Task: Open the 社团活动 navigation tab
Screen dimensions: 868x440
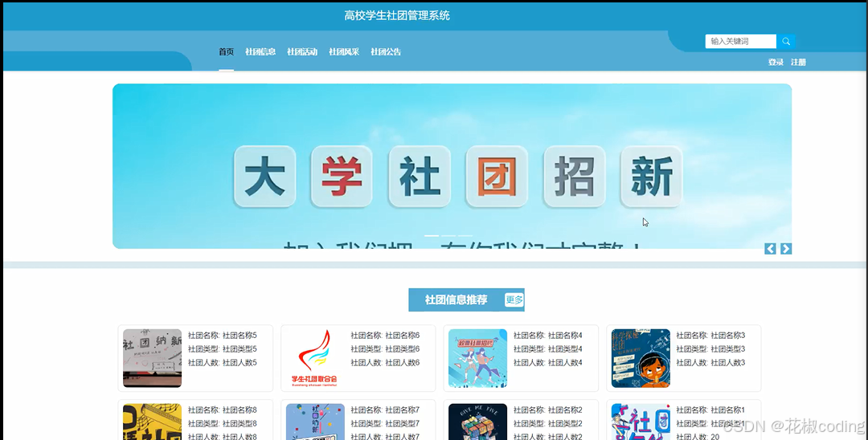Action: pos(302,52)
